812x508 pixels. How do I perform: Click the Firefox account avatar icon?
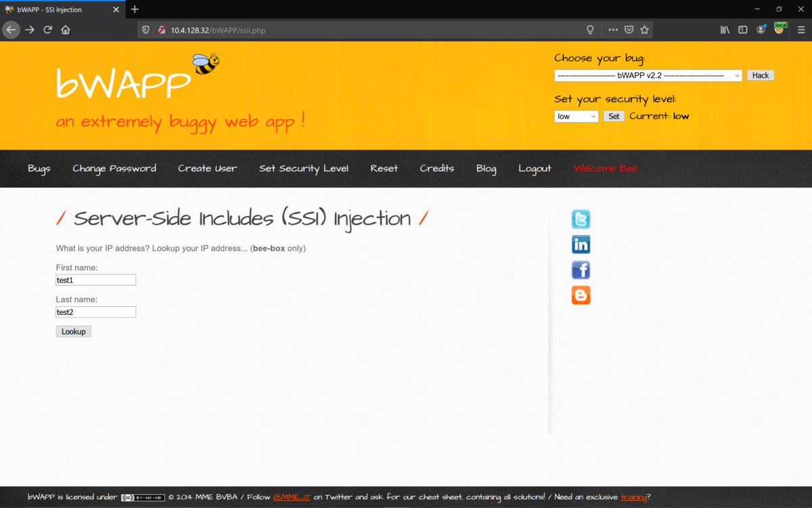point(761,30)
